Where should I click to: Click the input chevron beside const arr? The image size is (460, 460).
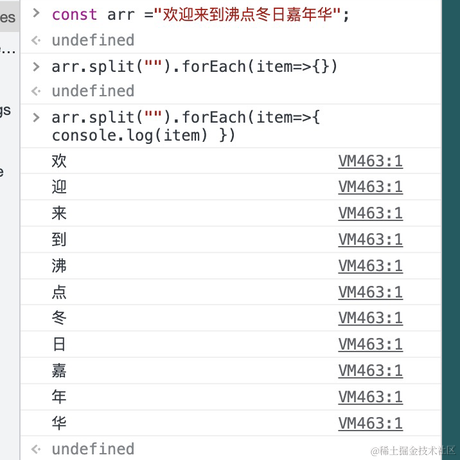[36, 13]
